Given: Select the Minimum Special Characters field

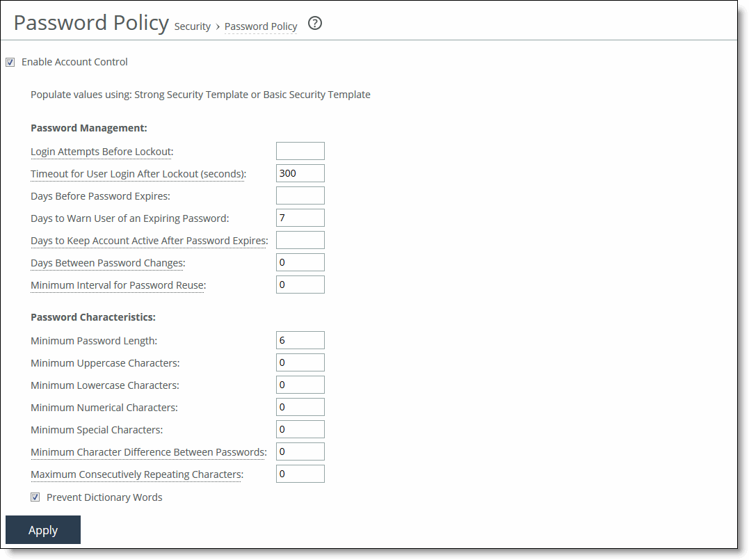Looking at the screenshot, I should click(x=300, y=429).
